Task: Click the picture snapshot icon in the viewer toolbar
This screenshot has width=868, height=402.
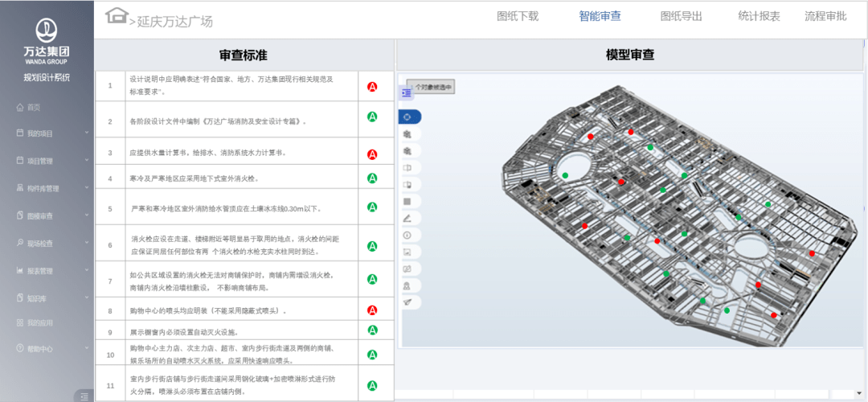Action: pyautogui.click(x=407, y=252)
